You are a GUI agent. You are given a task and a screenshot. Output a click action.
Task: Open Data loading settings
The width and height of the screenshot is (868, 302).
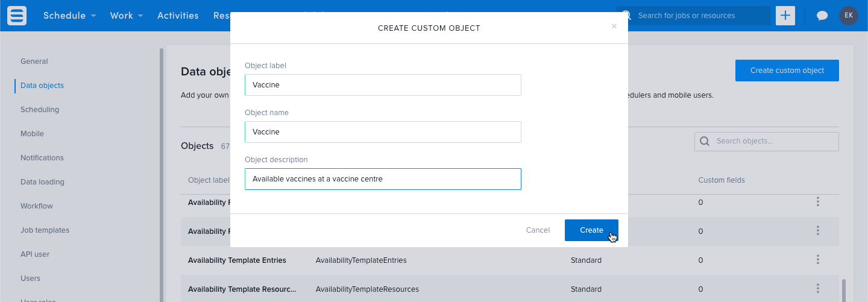click(42, 182)
